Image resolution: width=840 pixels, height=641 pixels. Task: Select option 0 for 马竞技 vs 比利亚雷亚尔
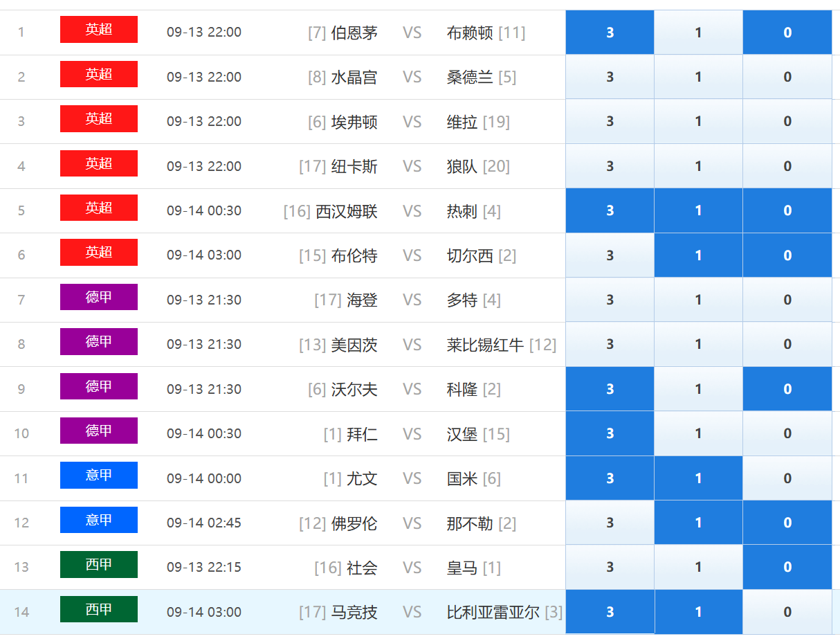[787, 612]
